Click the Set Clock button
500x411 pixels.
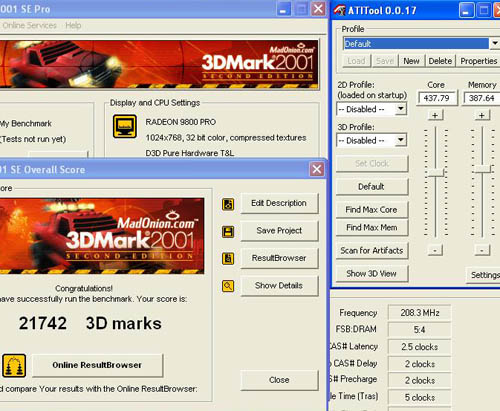click(372, 163)
